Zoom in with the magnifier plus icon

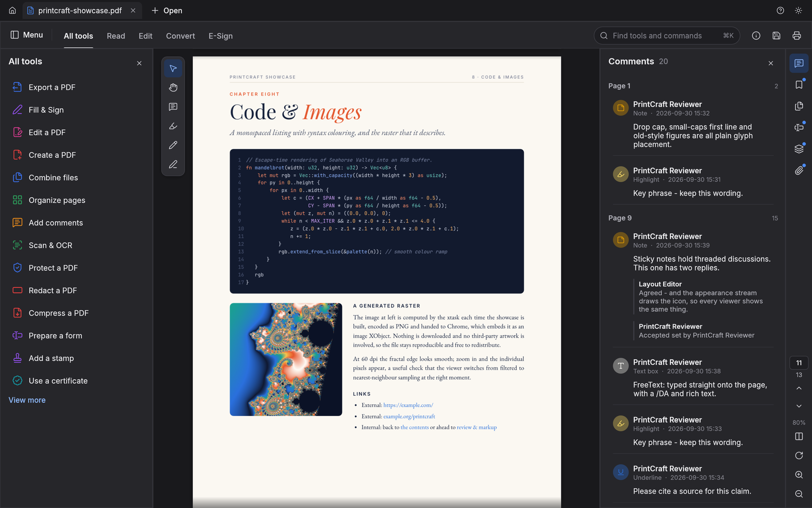pyautogui.click(x=799, y=475)
